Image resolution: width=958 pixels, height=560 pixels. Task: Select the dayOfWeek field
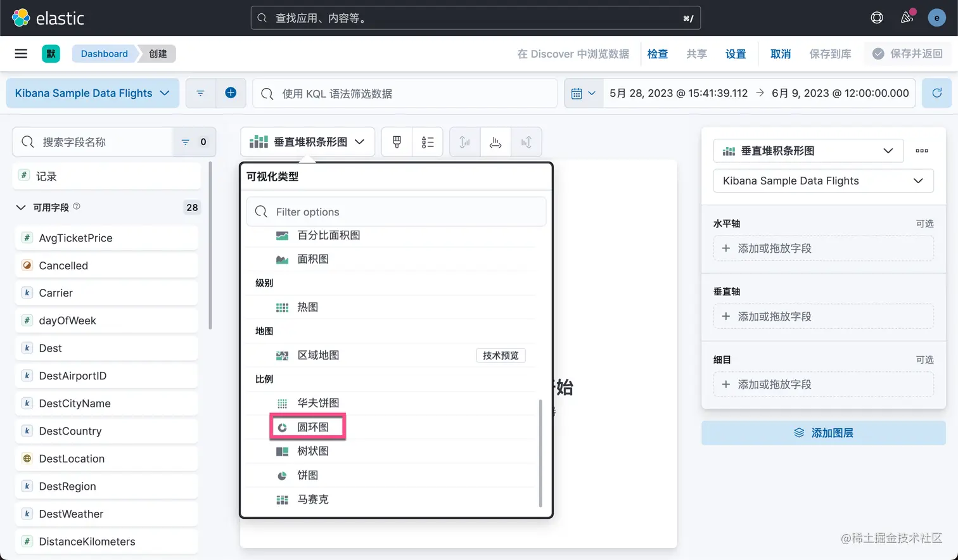[106, 321]
